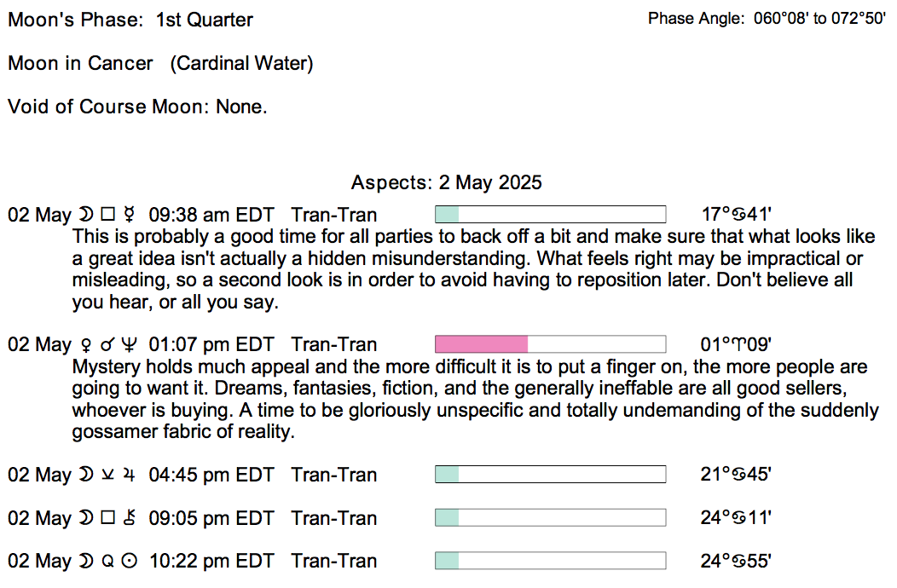Click the strength bar for the 10:22 pm aspect
897x588 pixels.
[x=550, y=561]
